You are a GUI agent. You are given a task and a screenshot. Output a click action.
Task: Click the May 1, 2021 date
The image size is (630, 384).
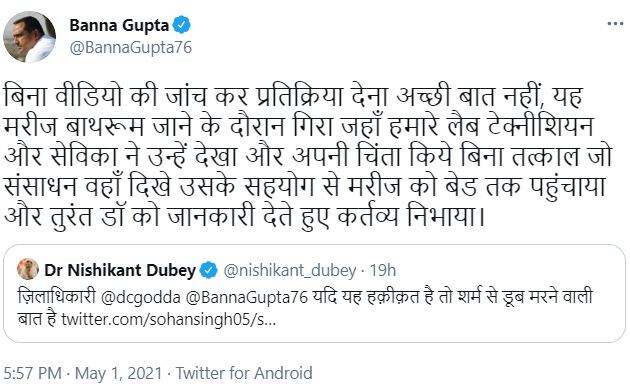pos(119,373)
